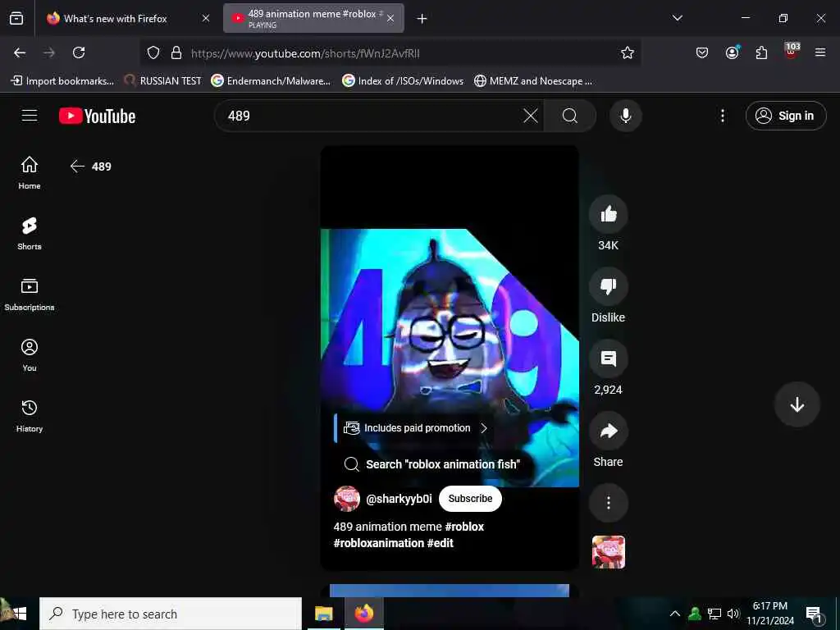
Task: Show hidden system tray icons
Action: (674, 614)
